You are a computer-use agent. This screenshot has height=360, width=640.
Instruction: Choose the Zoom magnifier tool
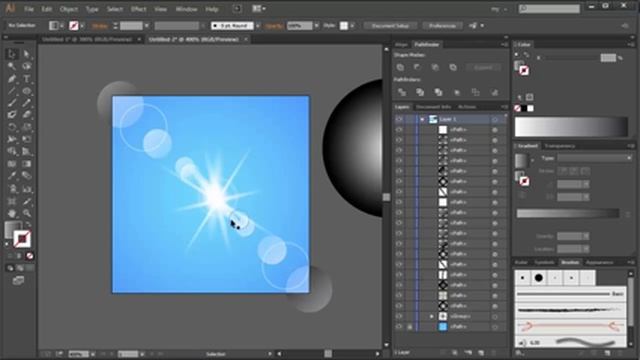[27, 213]
